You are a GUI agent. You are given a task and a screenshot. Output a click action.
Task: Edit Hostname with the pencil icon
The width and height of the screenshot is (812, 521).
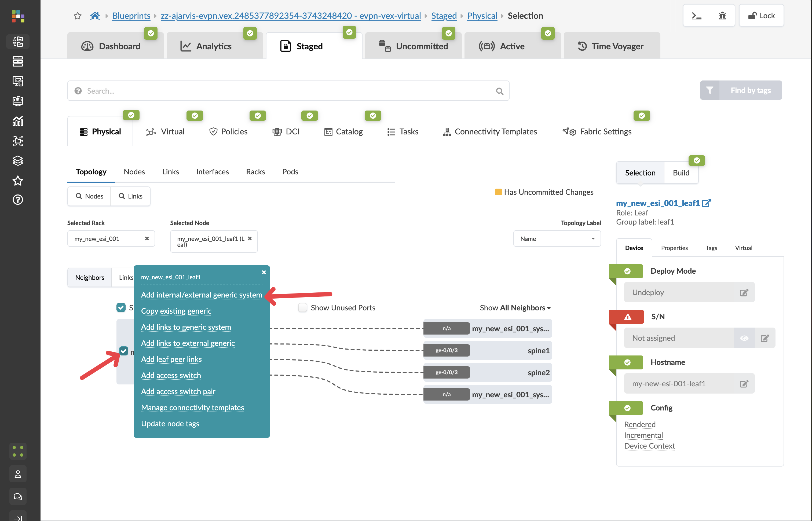tap(744, 384)
